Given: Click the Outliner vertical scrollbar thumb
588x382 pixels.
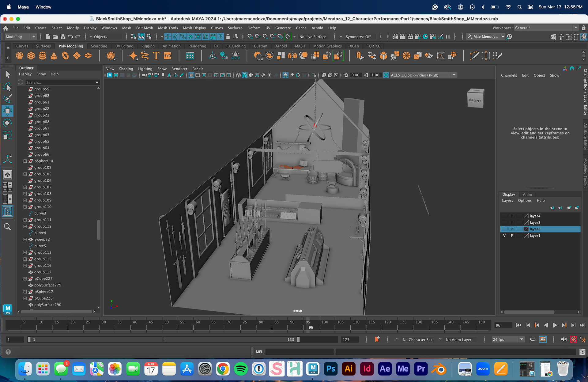Looking at the screenshot, I should coord(99,230).
